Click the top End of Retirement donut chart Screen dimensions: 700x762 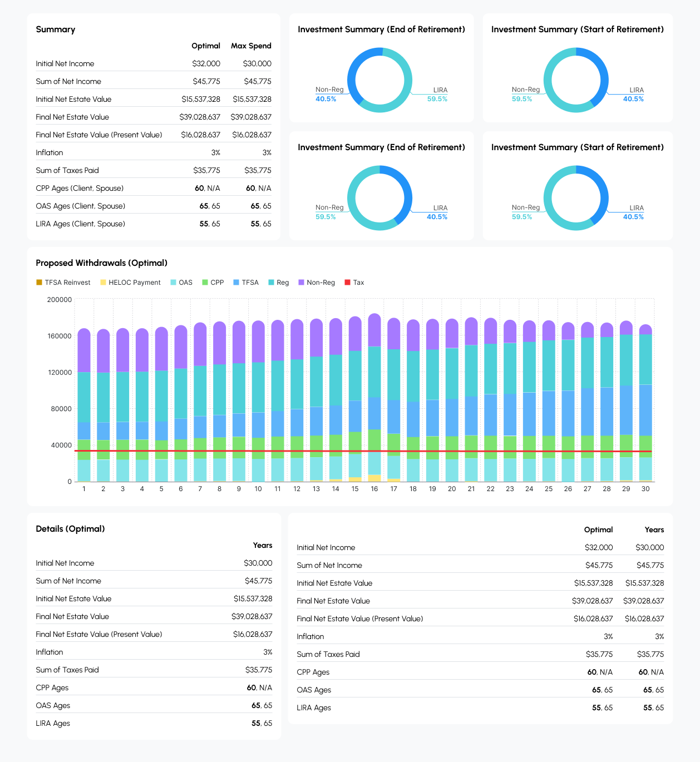click(x=380, y=80)
